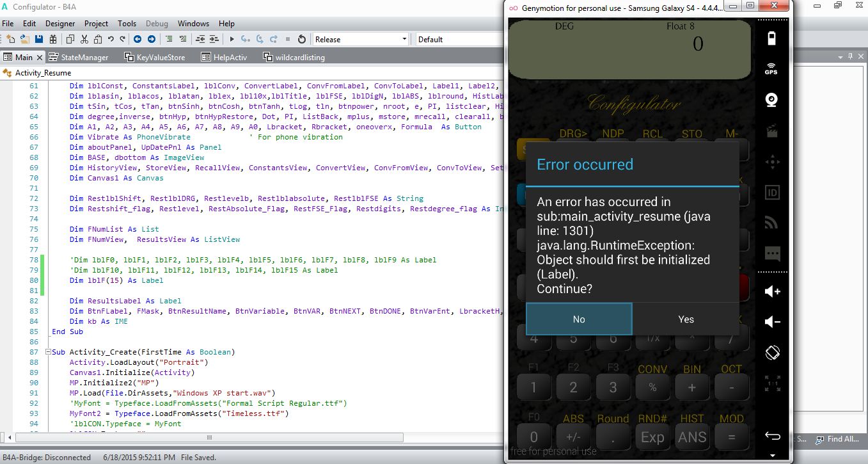The height and width of the screenshot is (464, 868).
Task: Click the Cut scissors icon
Action: 86,39
